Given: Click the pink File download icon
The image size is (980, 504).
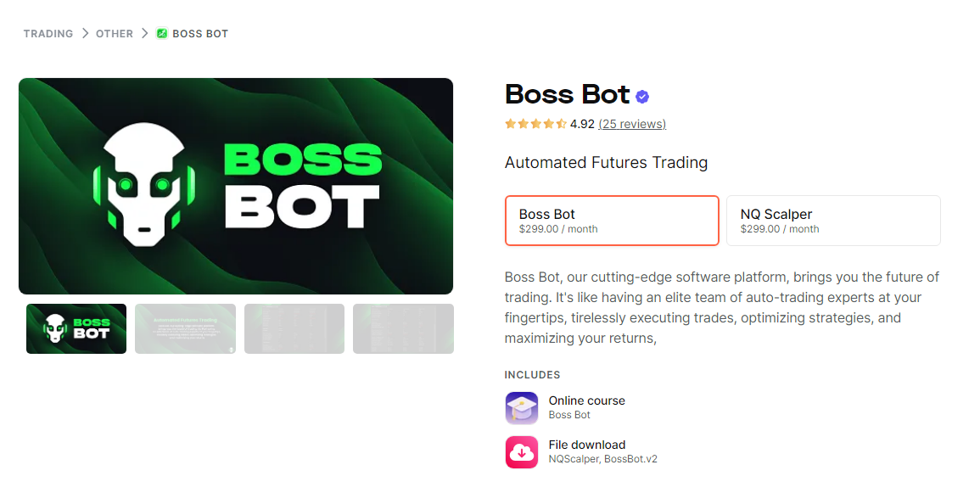Looking at the screenshot, I should [x=521, y=451].
